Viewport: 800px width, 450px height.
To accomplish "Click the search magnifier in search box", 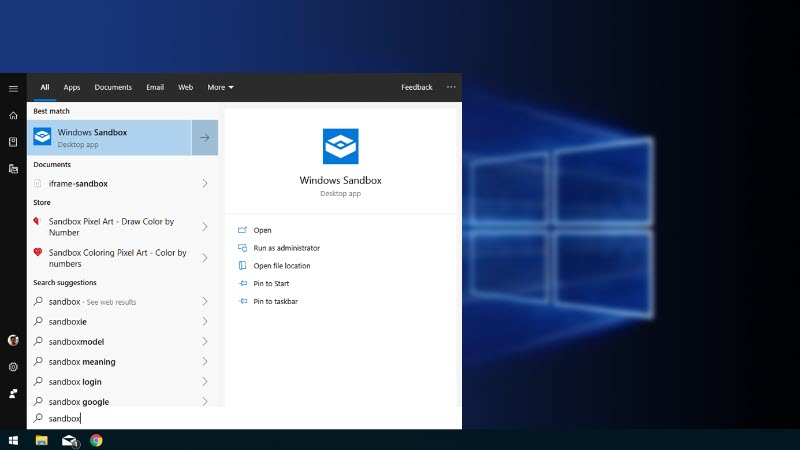I will pos(38,418).
